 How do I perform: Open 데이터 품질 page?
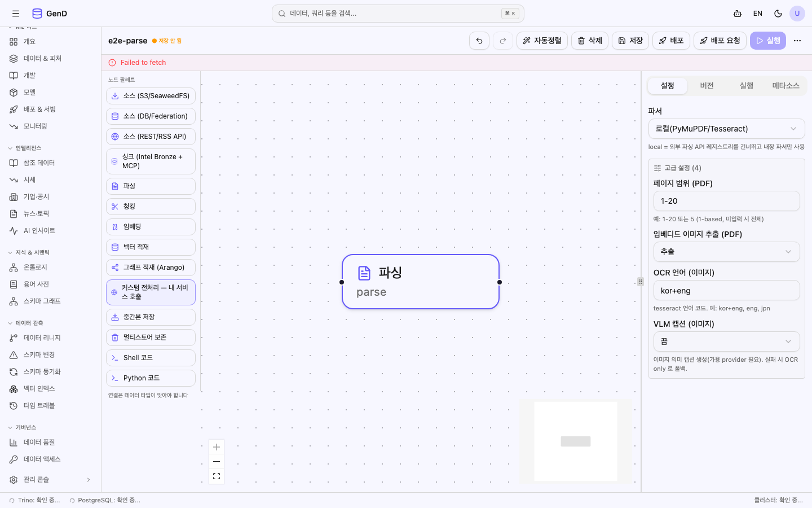click(51, 443)
